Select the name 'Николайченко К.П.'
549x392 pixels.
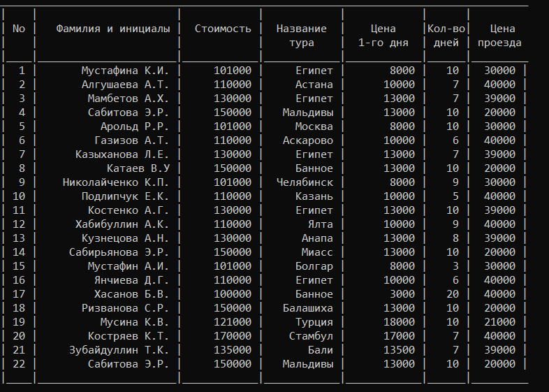click(x=116, y=182)
